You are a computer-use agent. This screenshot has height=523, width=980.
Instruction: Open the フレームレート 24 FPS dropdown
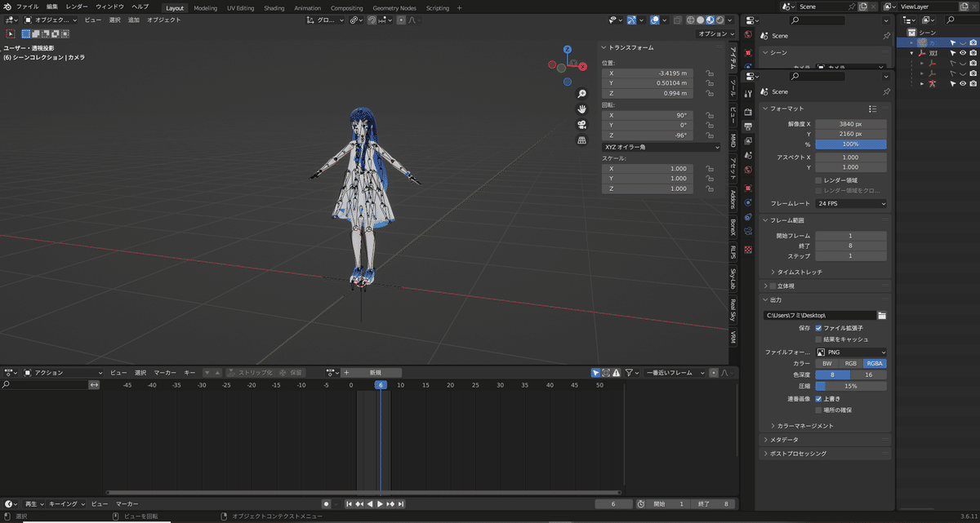[851, 203]
